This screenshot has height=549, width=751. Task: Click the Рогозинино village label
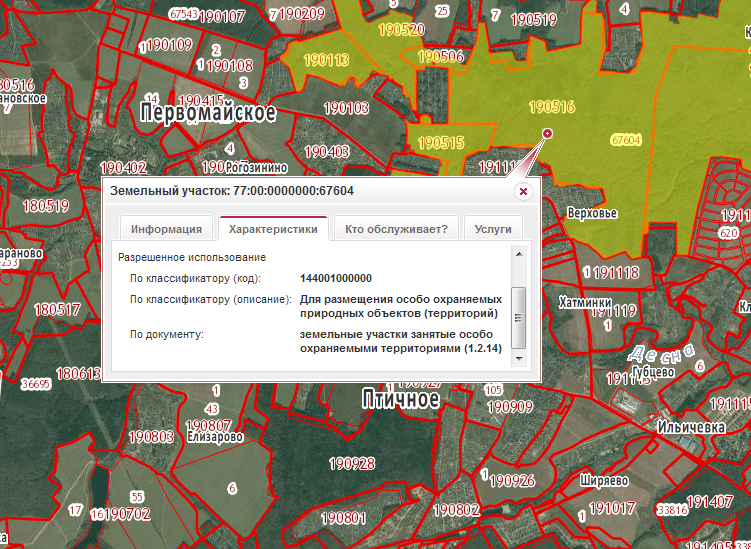(256, 168)
